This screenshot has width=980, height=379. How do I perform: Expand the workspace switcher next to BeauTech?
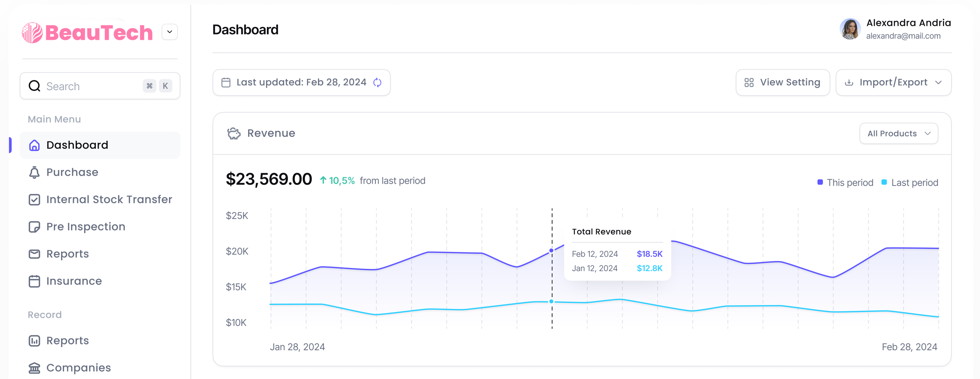[170, 32]
